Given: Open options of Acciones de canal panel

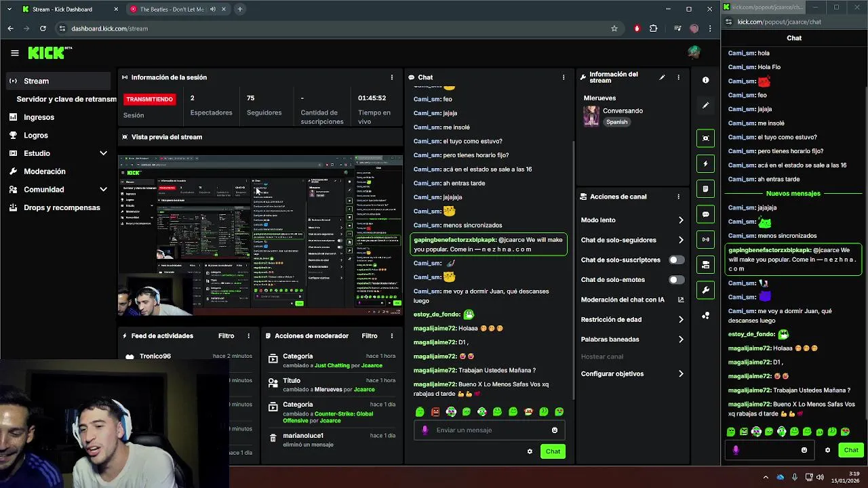Looking at the screenshot, I should (678, 197).
